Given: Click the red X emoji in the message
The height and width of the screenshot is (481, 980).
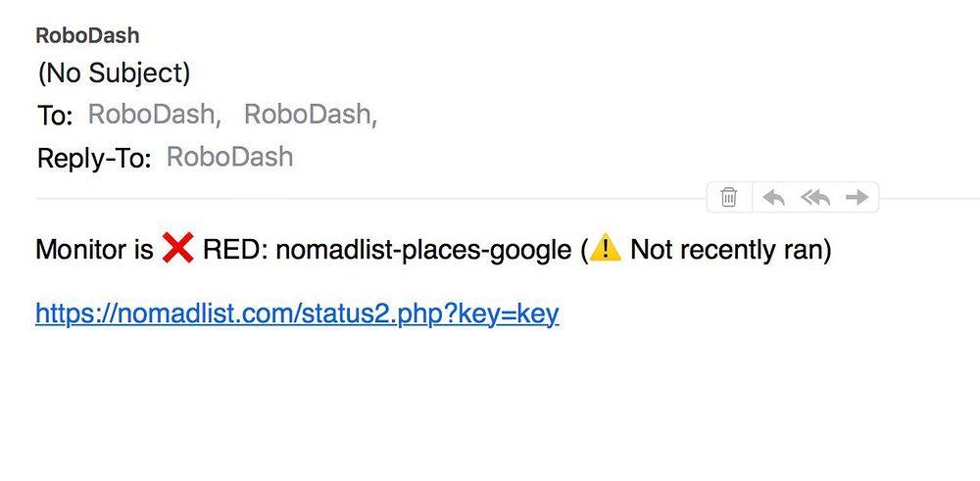Looking at the screenshot, I should pos(177,250).
